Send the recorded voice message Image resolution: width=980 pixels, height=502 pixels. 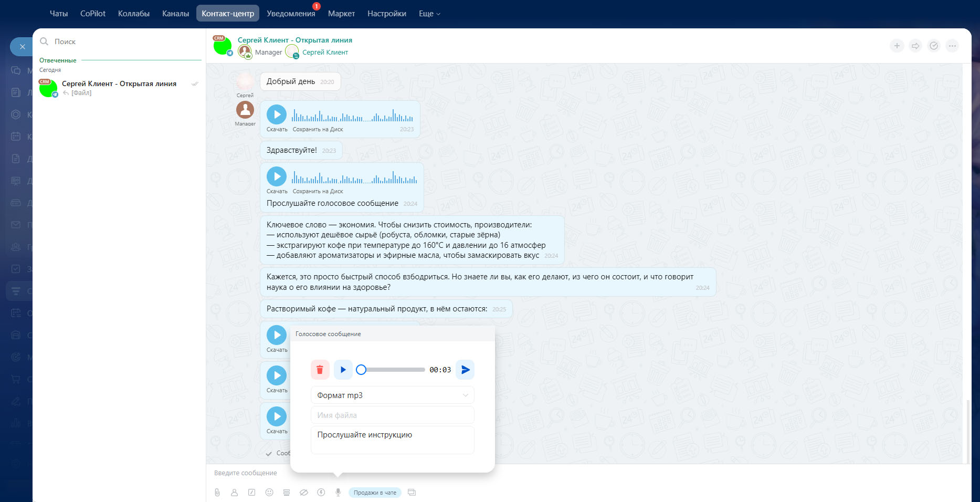pyautogui.click(x=465, y=370)
